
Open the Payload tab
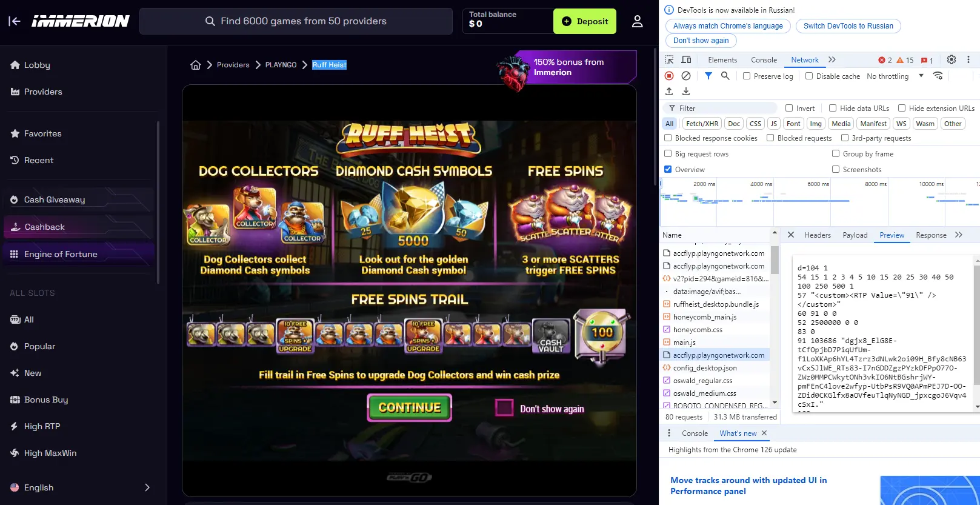pos(855,235)
